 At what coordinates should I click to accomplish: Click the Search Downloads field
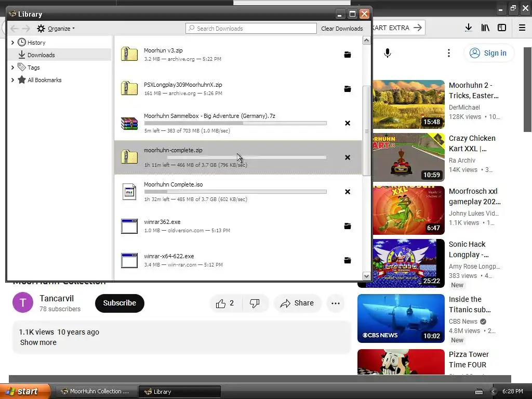pos(251,29)
